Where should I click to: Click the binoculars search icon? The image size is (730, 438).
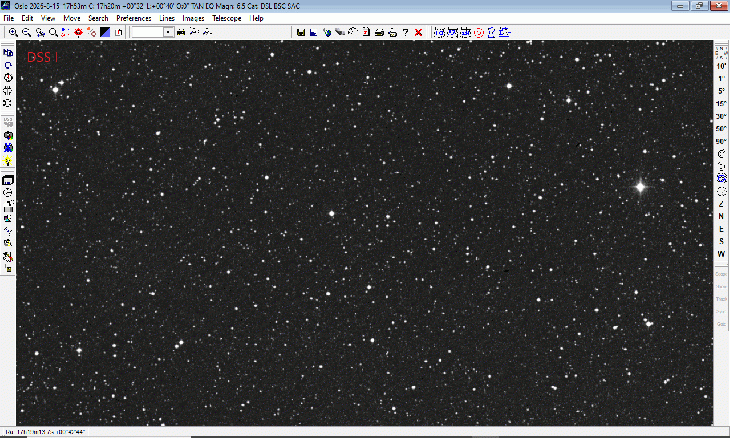tap(181, 32)
